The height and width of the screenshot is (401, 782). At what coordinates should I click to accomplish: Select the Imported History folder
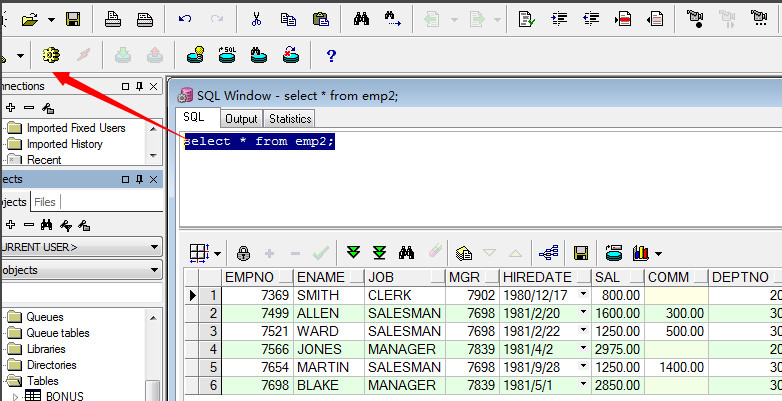click(x=64, y=144)
